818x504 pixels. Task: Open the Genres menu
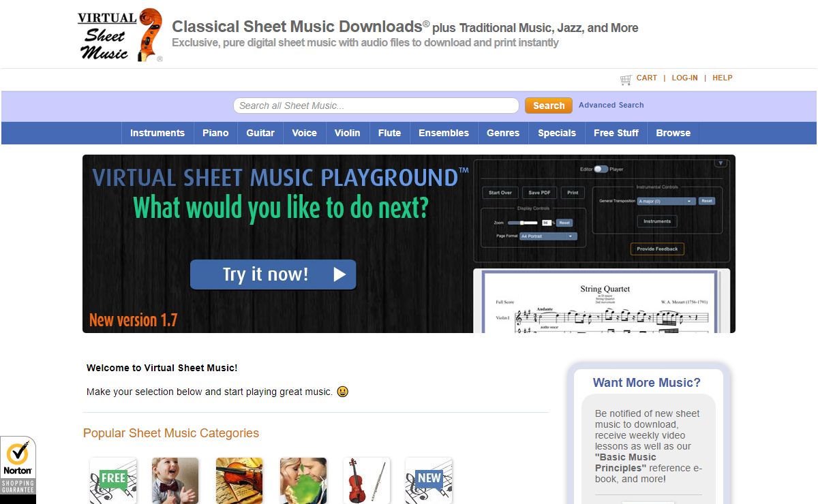(x=503, y=133)
